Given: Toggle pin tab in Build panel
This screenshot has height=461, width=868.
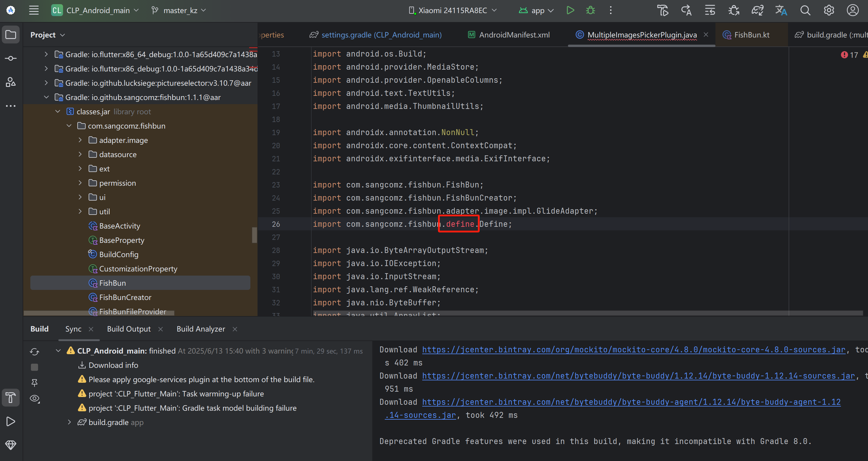Looking at the screenshot, I should coord(34,382).
